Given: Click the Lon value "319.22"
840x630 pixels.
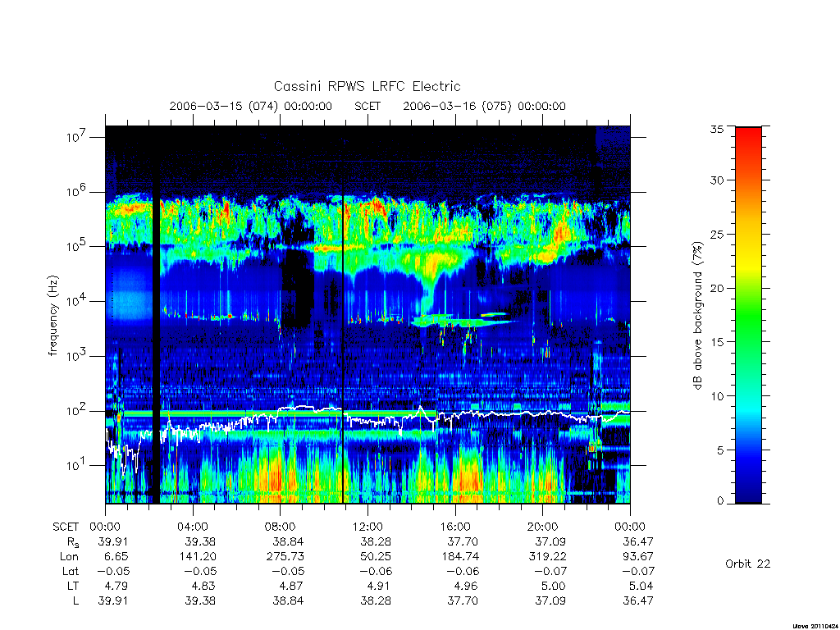Looking at the screenshot, I should pyautogui.click(x=547, y=557).
